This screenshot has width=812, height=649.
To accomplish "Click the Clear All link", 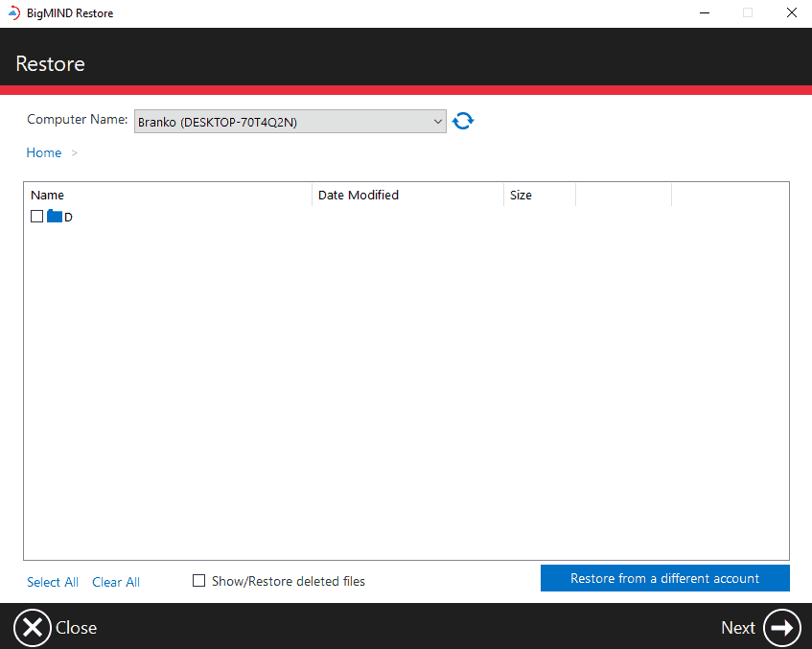I will pos(116,582).
